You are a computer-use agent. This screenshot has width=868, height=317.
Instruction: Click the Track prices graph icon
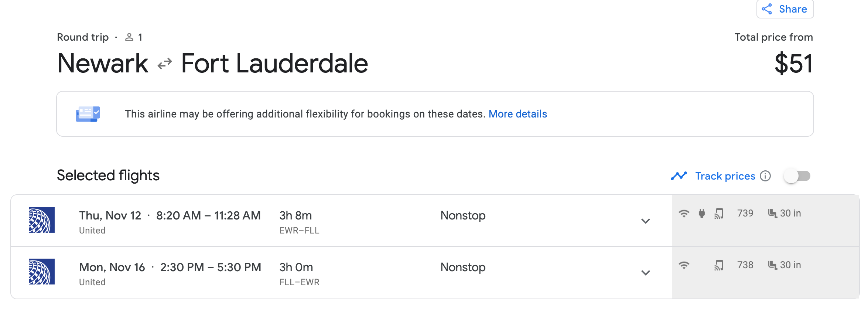[679, 176]
